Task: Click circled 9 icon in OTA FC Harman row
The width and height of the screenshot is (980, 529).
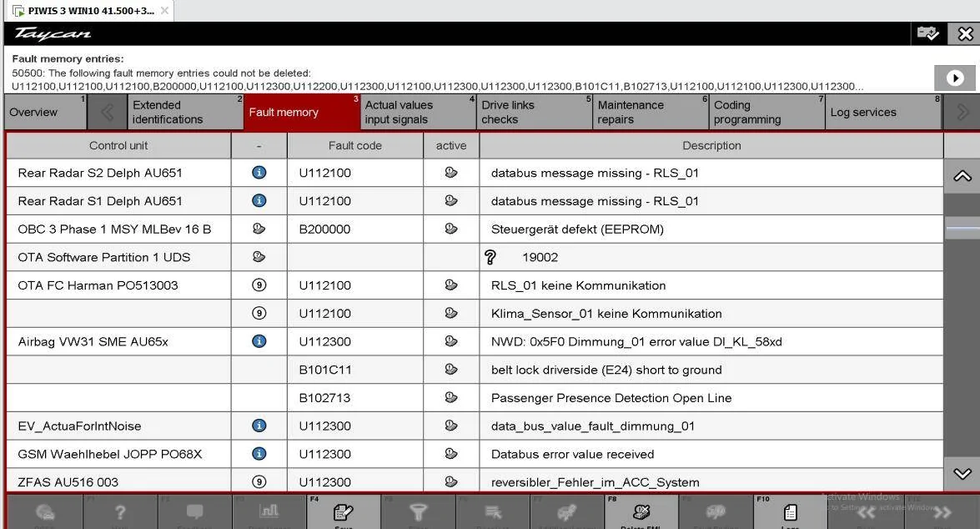Action: click(259, 285)
